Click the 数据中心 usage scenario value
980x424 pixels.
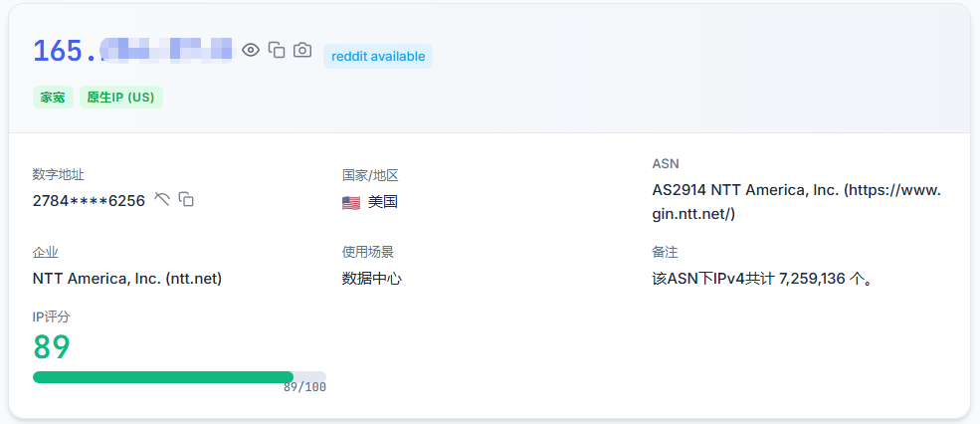click(x=372, y=279)
